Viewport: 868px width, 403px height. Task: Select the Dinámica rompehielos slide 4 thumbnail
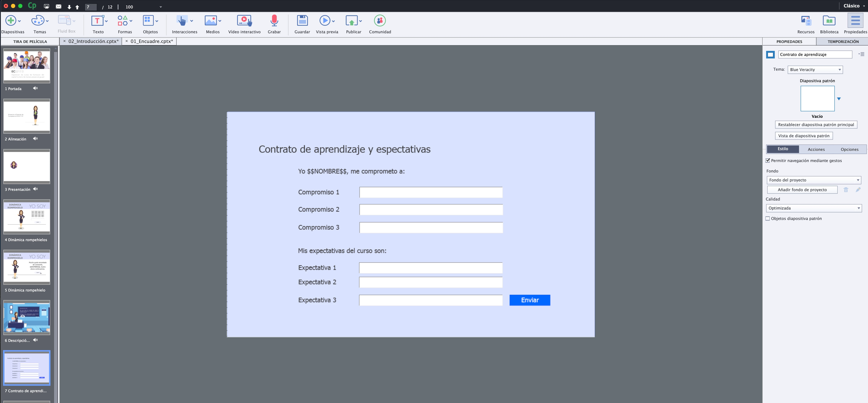[x=27, y=217]
